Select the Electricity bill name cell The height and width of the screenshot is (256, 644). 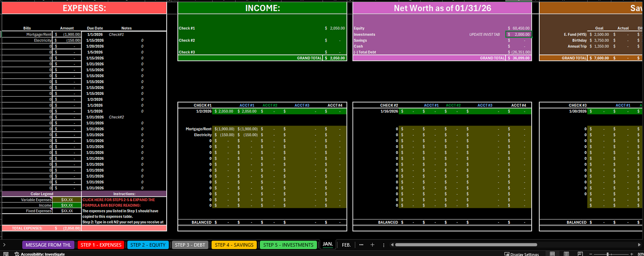tap(28, 40)
